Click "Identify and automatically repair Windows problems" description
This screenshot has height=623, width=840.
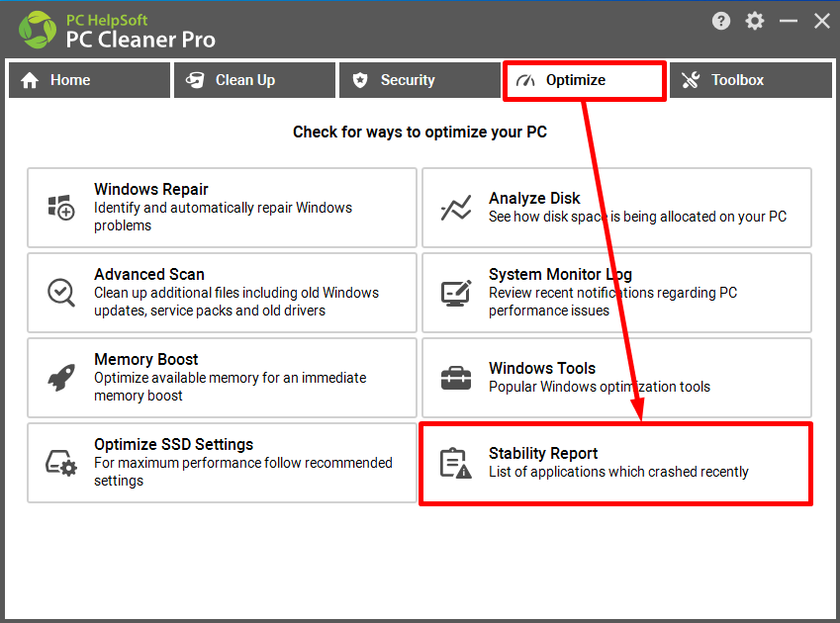[x=223, y=217]
